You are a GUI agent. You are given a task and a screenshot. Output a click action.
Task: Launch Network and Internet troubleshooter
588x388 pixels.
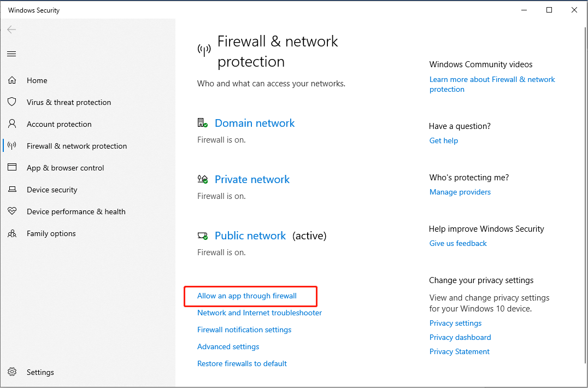[x=259, y=313]
